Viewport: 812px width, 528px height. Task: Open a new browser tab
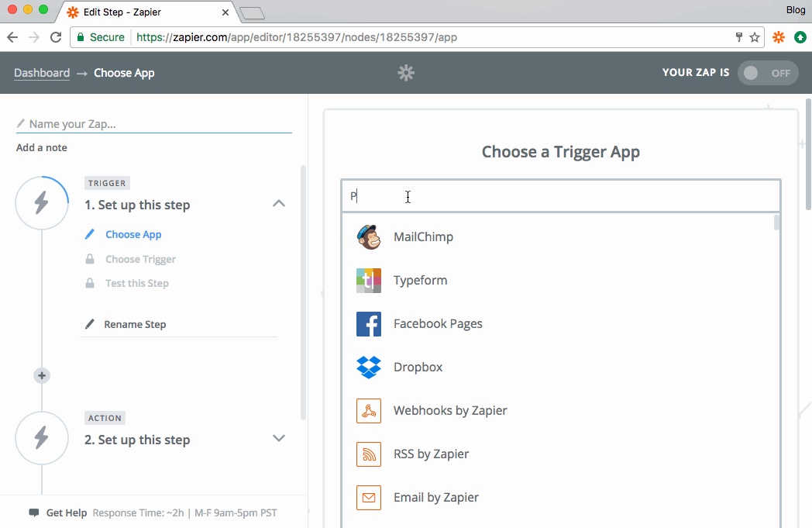253,13
